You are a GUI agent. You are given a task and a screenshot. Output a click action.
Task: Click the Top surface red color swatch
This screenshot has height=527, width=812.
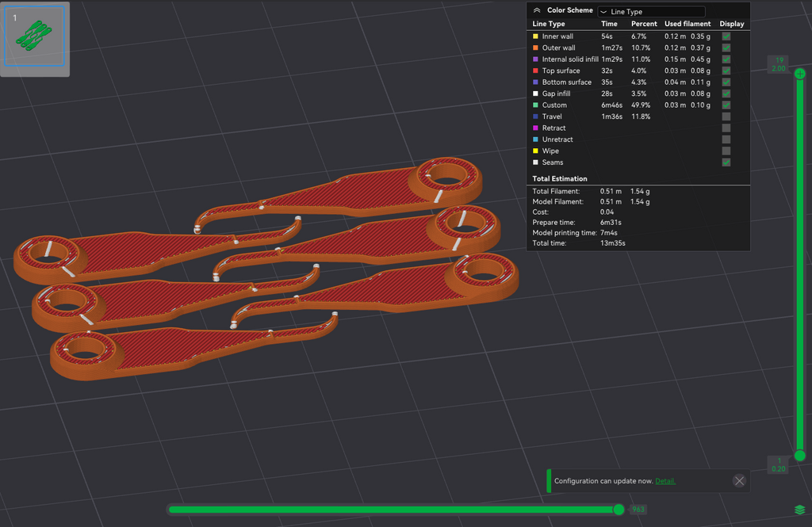click(535, 71)
